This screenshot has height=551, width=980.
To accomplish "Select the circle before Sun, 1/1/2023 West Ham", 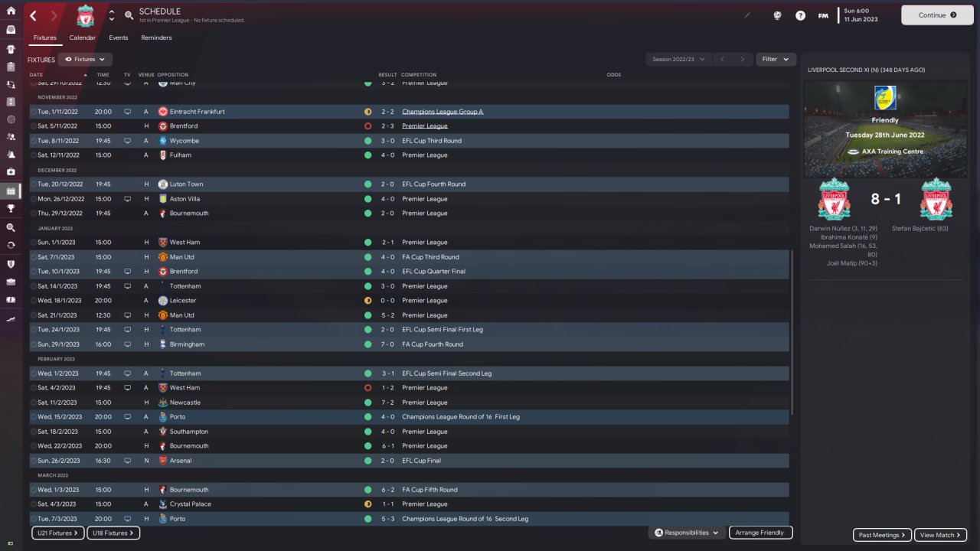I will pos(33,243).
